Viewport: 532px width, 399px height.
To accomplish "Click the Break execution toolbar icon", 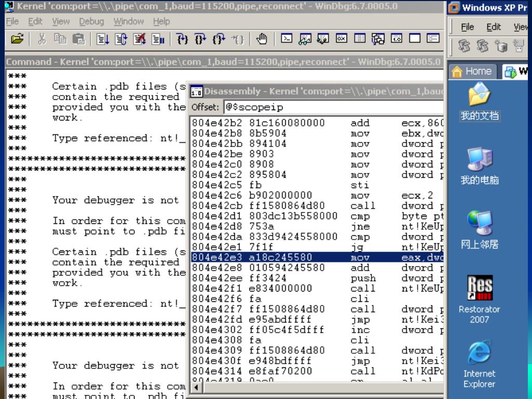I will tap(158, 39).
